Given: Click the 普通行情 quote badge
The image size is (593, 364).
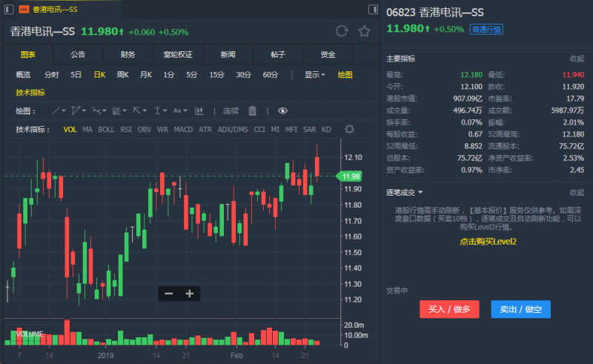Looking at the screenshot, I should (x=486, y=30).
